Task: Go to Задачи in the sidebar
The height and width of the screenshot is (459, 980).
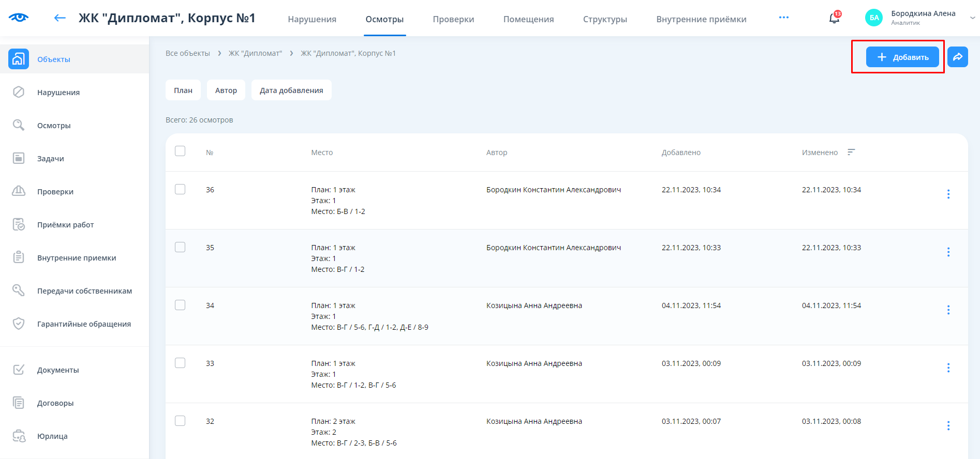Action: click(50, 159)
